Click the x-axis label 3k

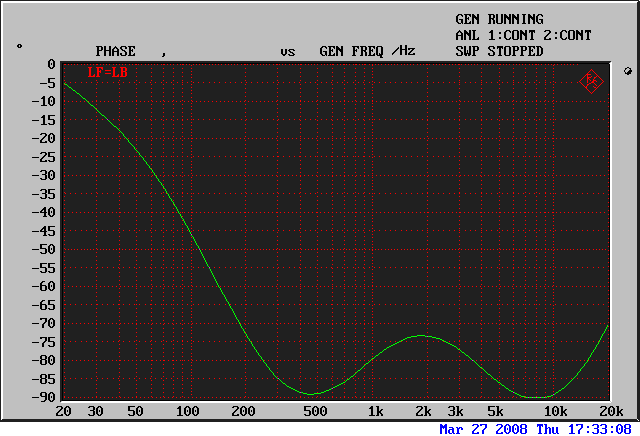click(x=456, y=411)
